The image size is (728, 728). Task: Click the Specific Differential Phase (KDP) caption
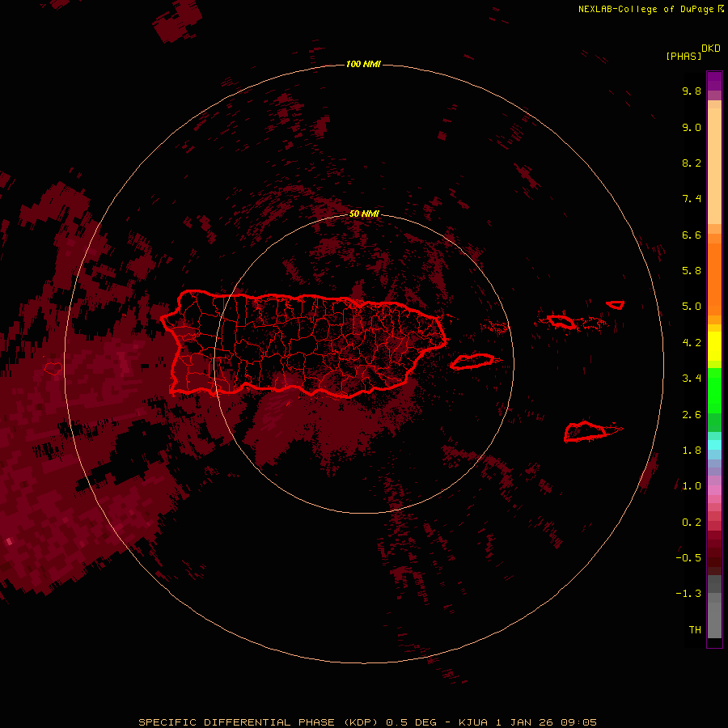coord(367,722)
